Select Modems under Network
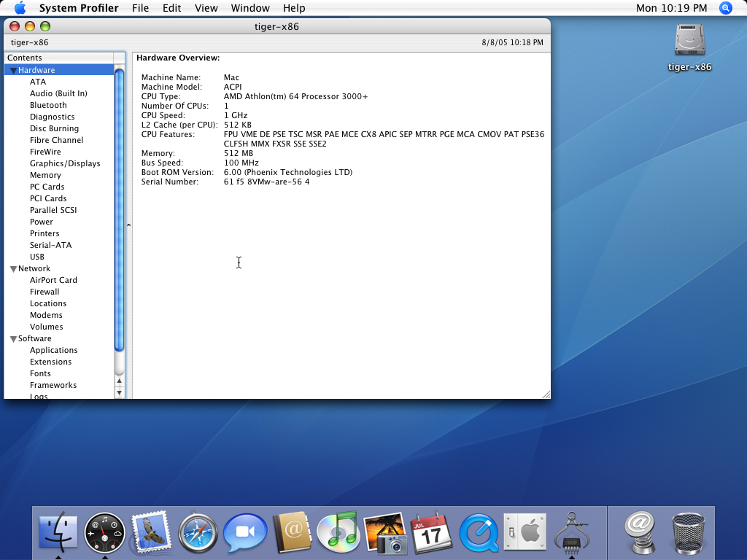The image size is (747, 560). coord(46,315)
